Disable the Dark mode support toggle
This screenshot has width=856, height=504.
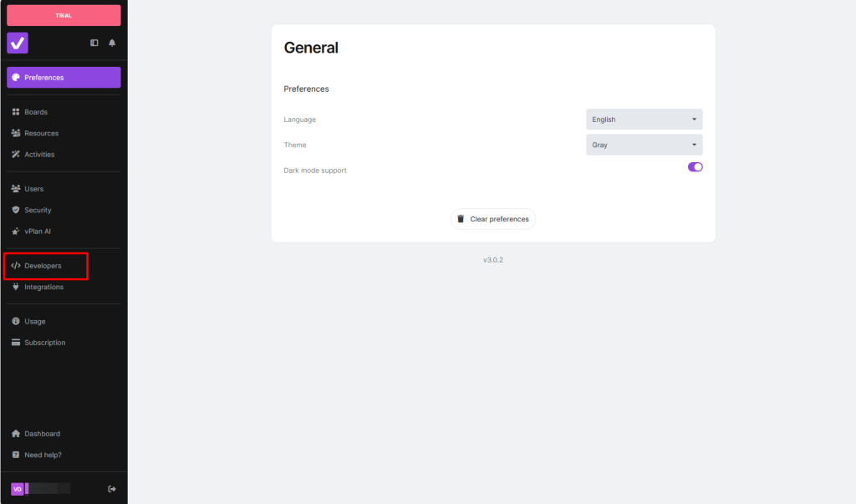[695, 167]
